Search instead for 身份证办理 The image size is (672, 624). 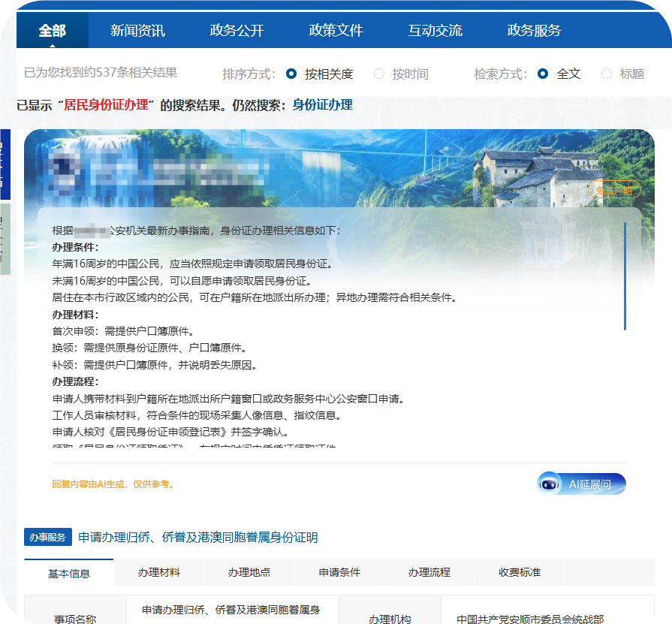(x=322, y=104)
